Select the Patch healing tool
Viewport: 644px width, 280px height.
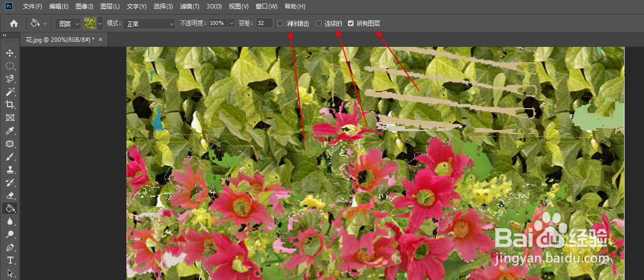coord(10,143)
